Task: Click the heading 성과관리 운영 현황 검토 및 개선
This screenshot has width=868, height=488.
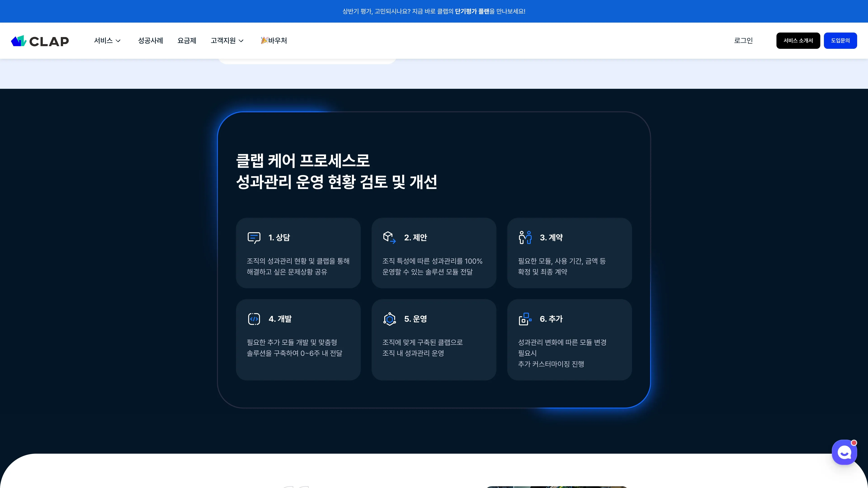Action: 337,182
